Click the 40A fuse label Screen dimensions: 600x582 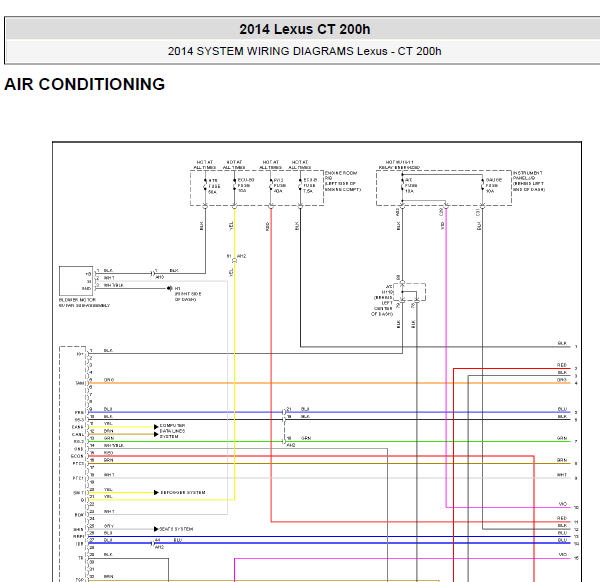[279, 186]
